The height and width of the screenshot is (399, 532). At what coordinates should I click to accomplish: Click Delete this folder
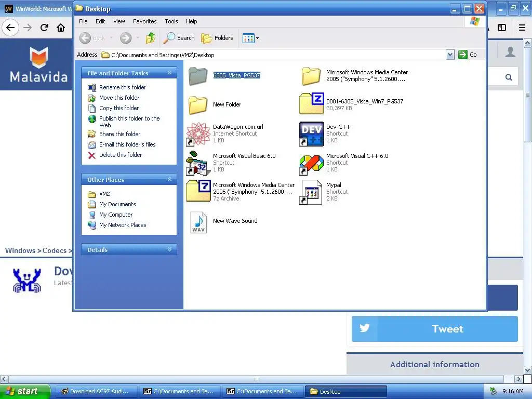(x=115, y=155)
